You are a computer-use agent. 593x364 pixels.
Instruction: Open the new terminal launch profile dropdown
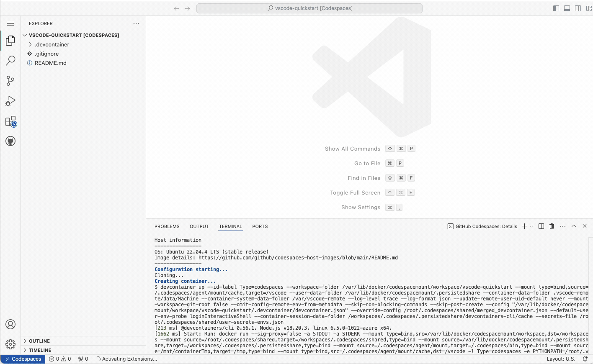coord(531,226)
